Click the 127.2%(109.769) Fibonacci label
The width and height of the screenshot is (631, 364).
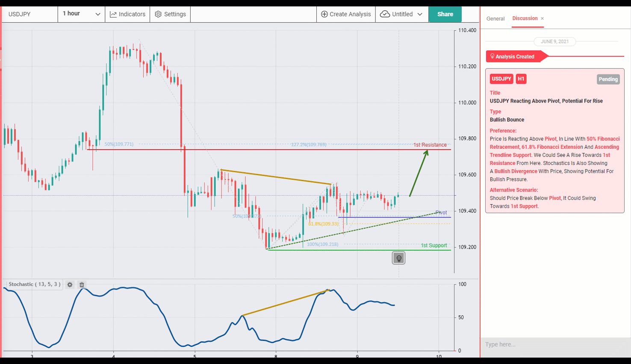pos(309,144)
